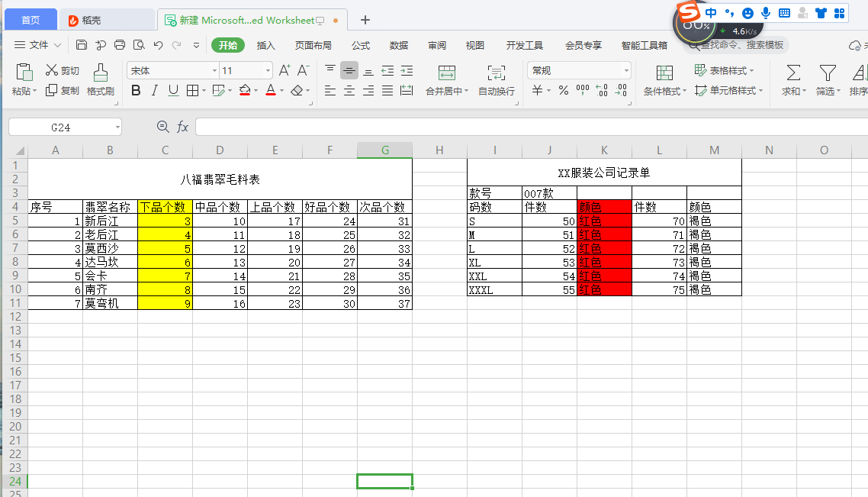Increase font size with A+ icon
The image size is (868, 497).
(285, 70)
